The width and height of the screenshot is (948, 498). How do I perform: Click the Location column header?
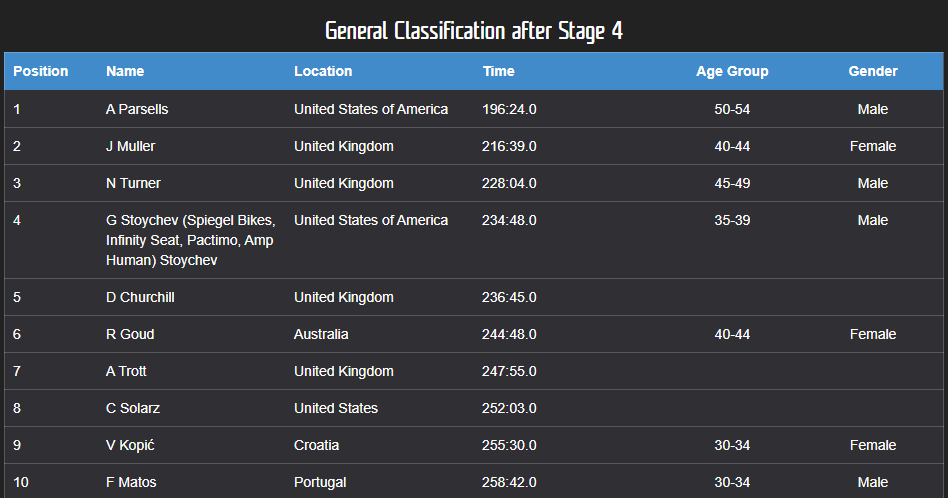point(323,71)
